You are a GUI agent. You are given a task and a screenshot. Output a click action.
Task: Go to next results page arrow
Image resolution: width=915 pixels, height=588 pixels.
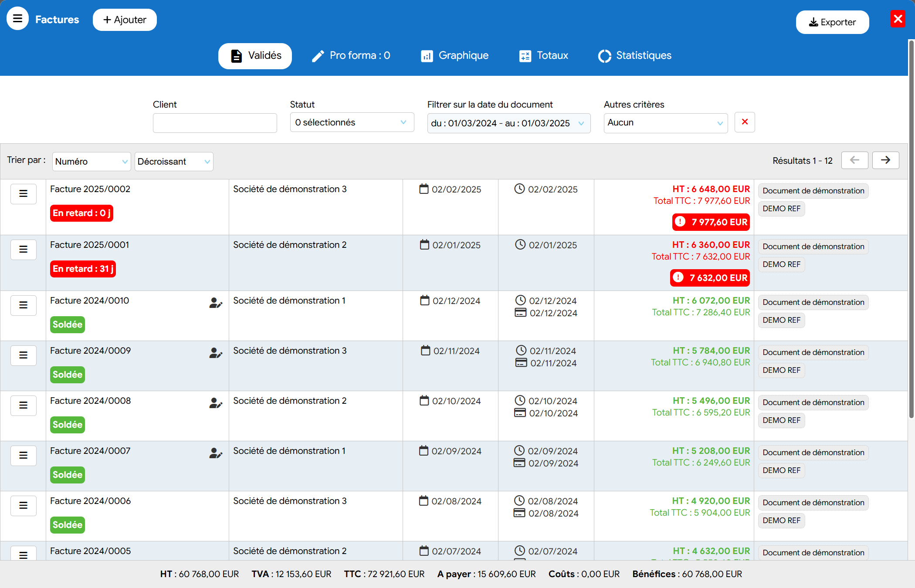click(x=886, y=160)
